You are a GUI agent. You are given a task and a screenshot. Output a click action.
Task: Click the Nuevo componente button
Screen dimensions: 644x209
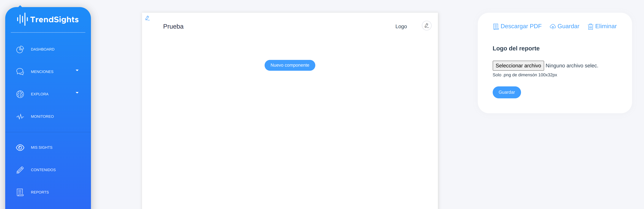pyautogui.click(x=290, y=65)
